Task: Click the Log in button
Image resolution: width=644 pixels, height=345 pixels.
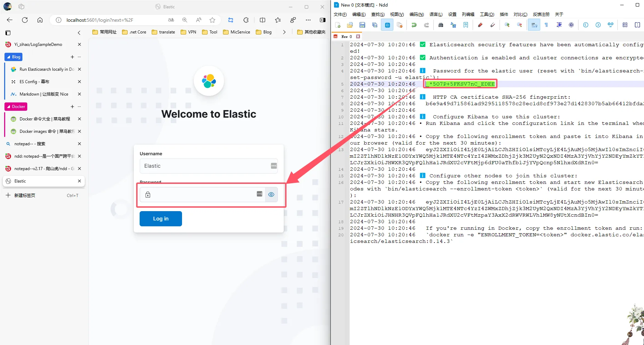Action: pos(161,219)
